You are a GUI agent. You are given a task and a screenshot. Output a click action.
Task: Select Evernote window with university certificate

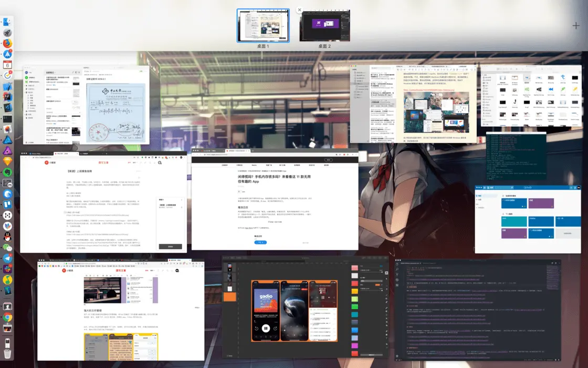click(86, 106)
